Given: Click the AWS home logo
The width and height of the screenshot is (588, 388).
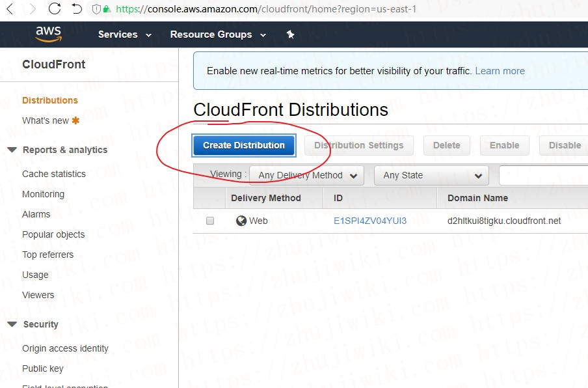Looking at the screenshot, I should click(49, 34).
